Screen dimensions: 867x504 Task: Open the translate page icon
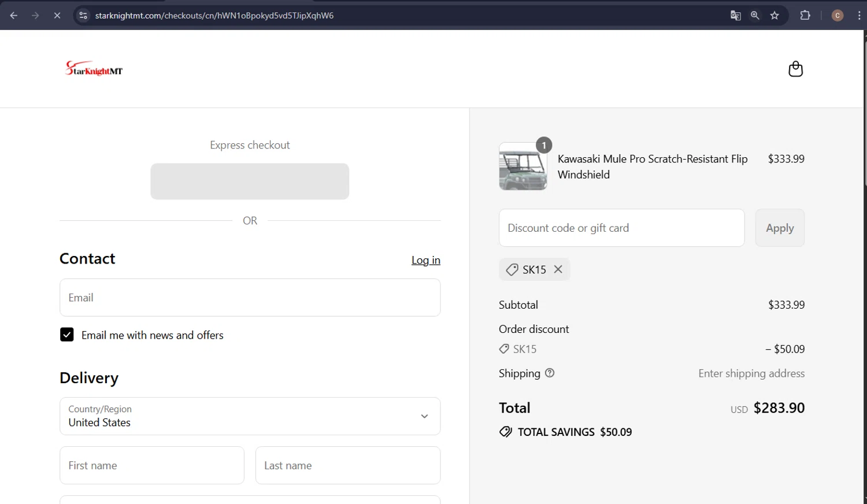(x=735, y=16)
